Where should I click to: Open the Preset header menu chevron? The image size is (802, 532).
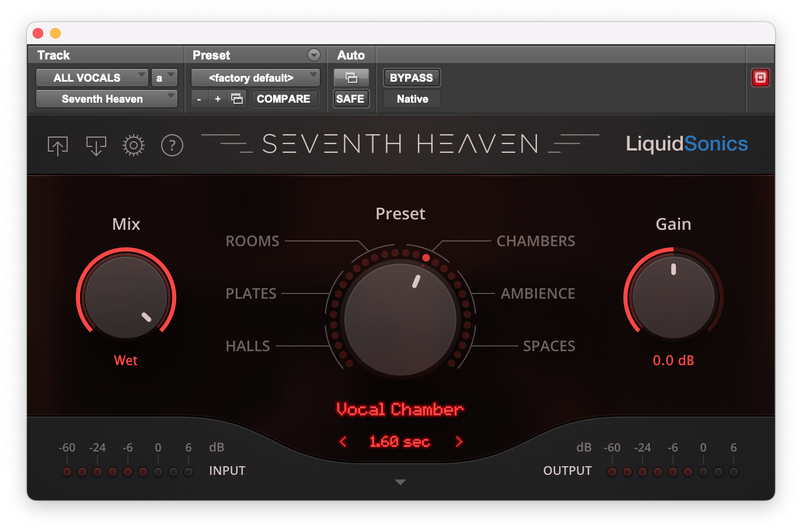pyautogui.click(x=314, y=55)
